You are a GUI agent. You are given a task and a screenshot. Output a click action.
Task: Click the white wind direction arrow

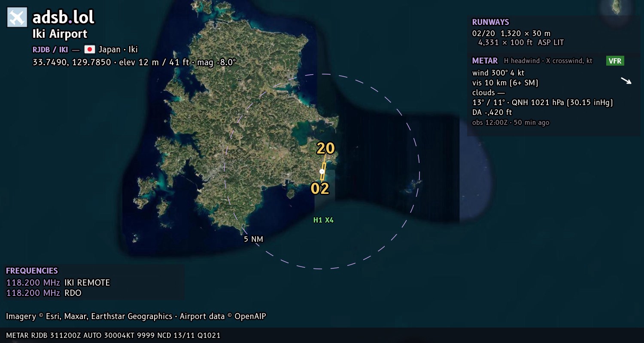(626, 81)
